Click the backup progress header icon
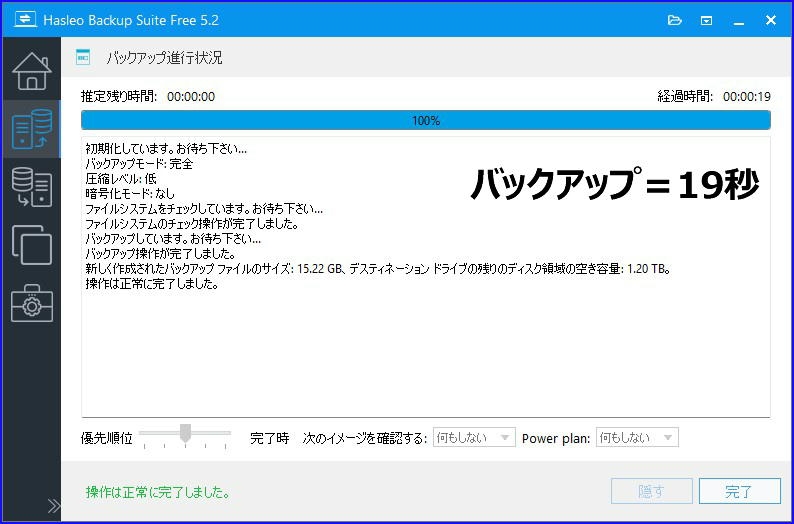The width and height of the screenshot is (794, 524). point(83,57)
